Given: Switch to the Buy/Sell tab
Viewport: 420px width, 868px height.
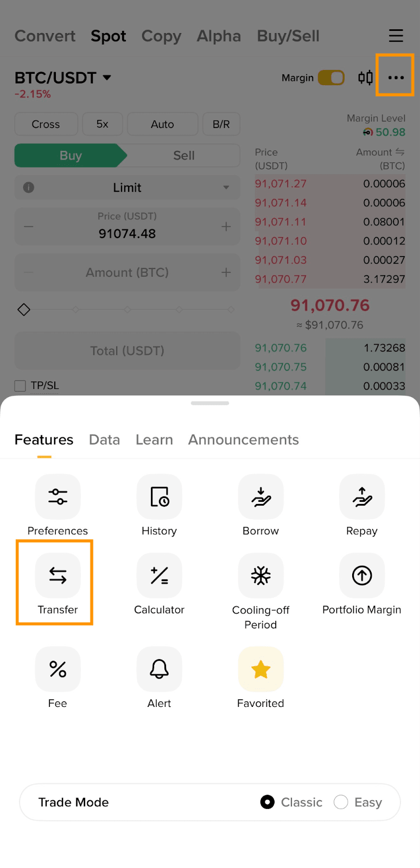Looking at the screenshot, I should coord(288,36).
